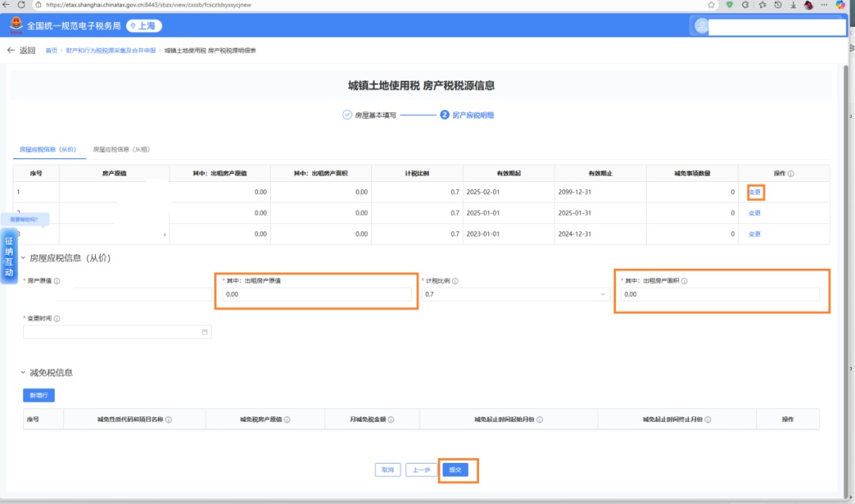Click the 其中：出租房产原值 input field
Viewport: 855px width, 504px height.
(x=317, y=294)
